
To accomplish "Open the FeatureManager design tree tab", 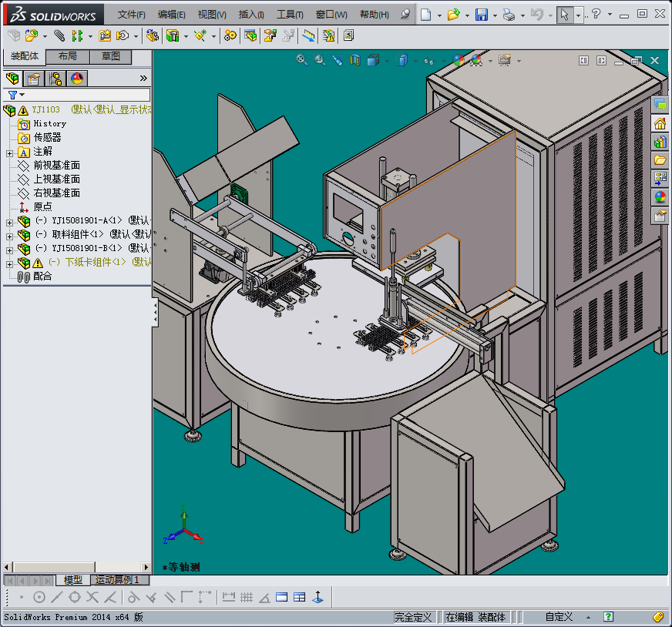I will (12, 79).
